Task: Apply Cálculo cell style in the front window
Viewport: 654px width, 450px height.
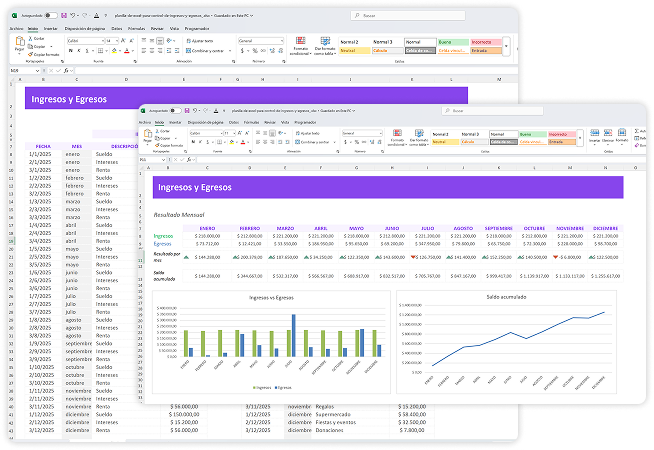Action: [474, 142]
